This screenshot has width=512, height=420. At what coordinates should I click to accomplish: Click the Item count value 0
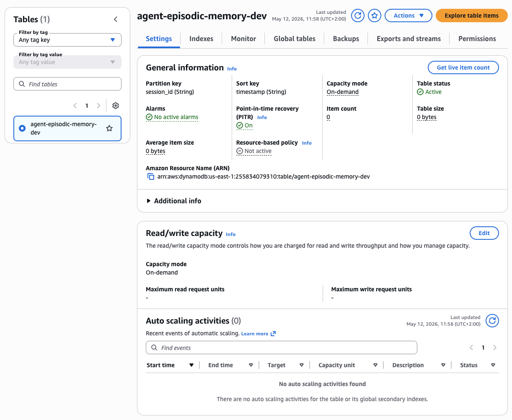click(328, 117)
